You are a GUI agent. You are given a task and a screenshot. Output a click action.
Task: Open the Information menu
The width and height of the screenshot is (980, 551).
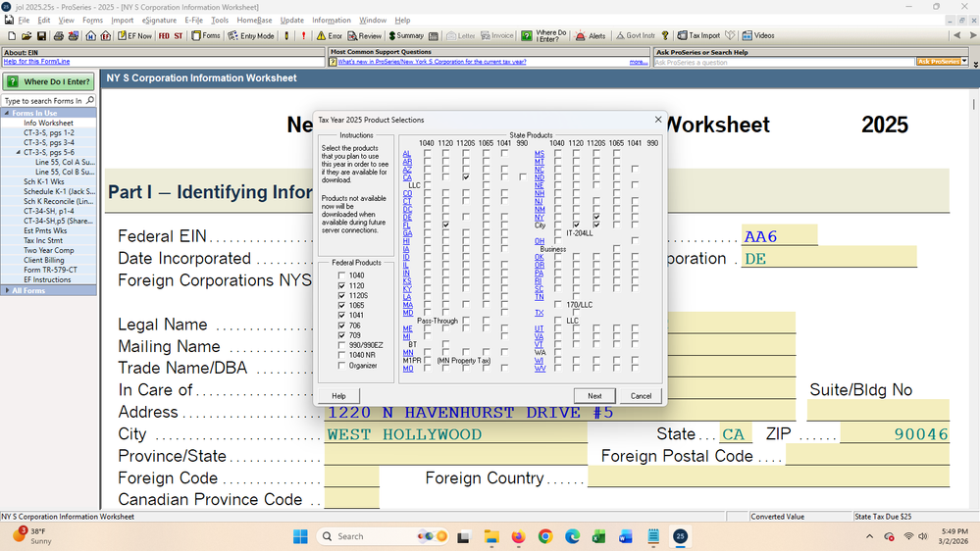332,20
